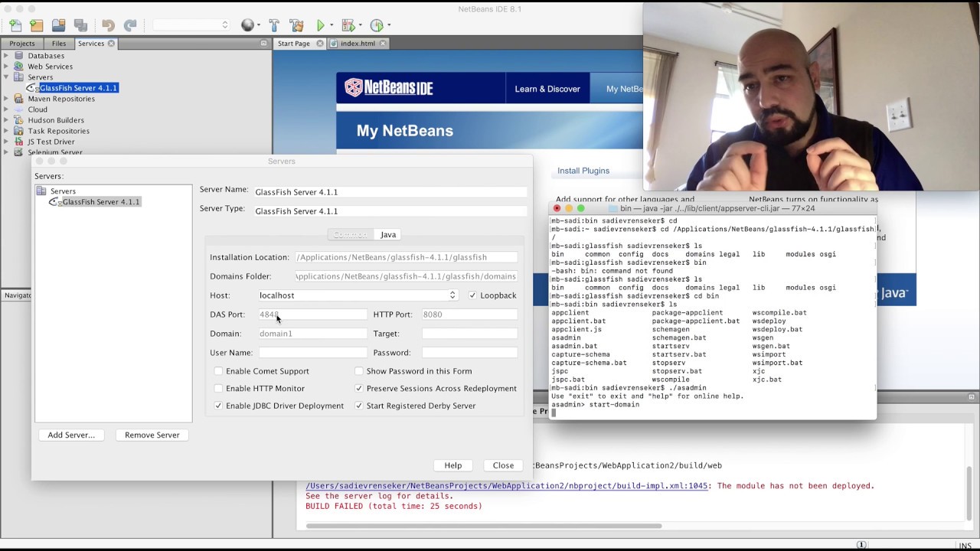Switch to the Projects tab
This screenshot has height=551, width=980.
(21, 44)
